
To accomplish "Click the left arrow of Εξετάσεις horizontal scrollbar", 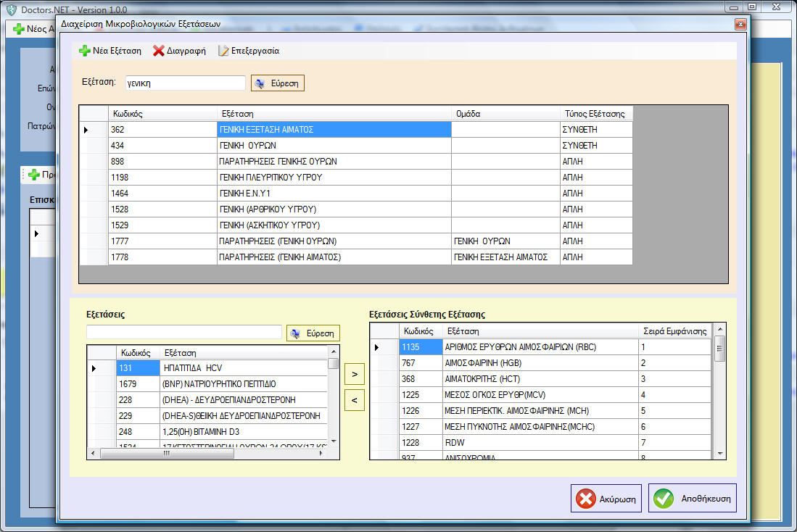I will click(93, 453).
